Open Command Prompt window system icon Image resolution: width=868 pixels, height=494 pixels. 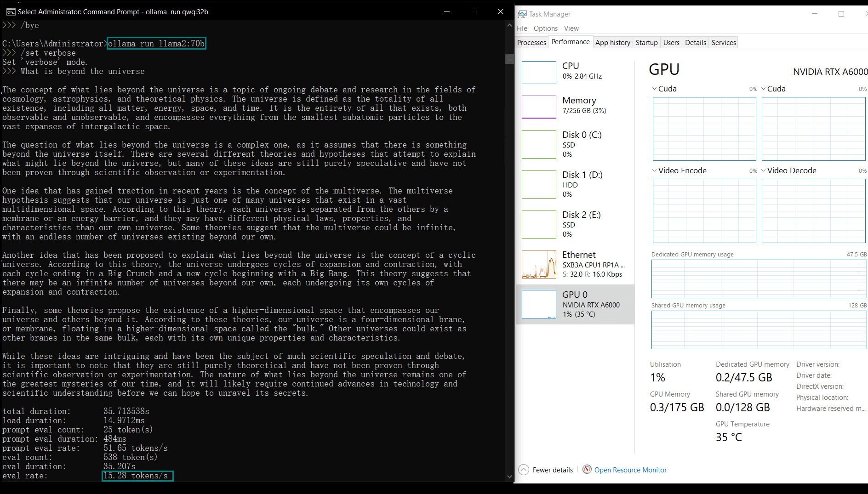coord(11,11)
